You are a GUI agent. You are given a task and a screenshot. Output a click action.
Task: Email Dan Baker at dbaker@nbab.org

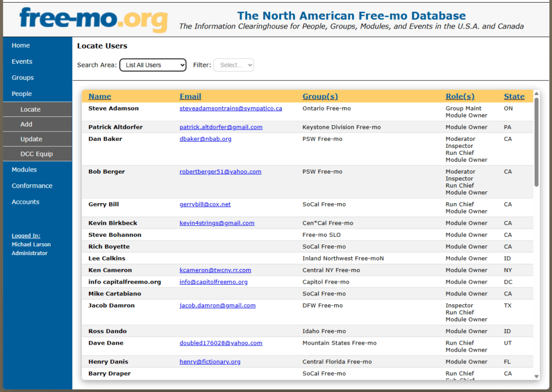pyautogui.click(x=205, y=139)
